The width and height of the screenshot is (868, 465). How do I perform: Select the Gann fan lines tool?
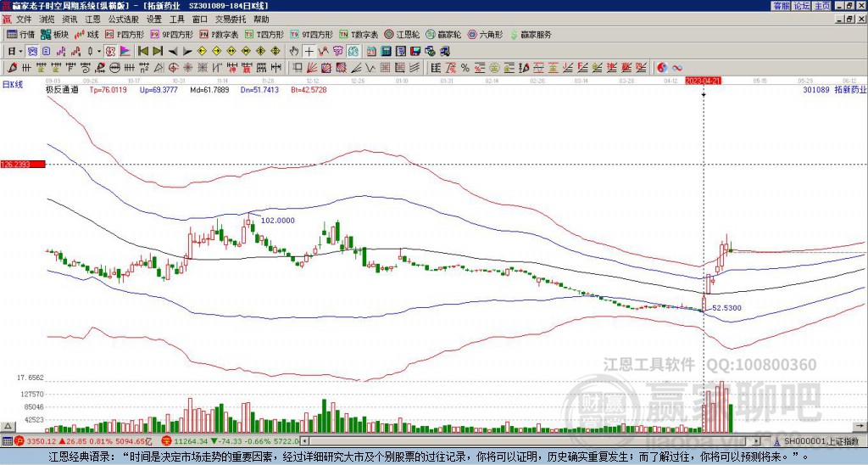(312, 68)
